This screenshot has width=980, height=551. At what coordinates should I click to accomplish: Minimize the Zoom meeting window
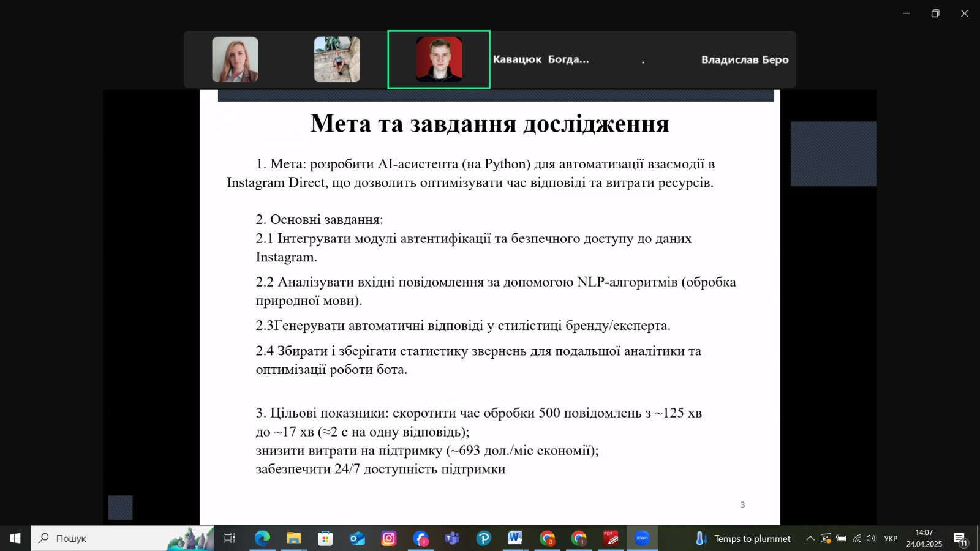point(906,13)
